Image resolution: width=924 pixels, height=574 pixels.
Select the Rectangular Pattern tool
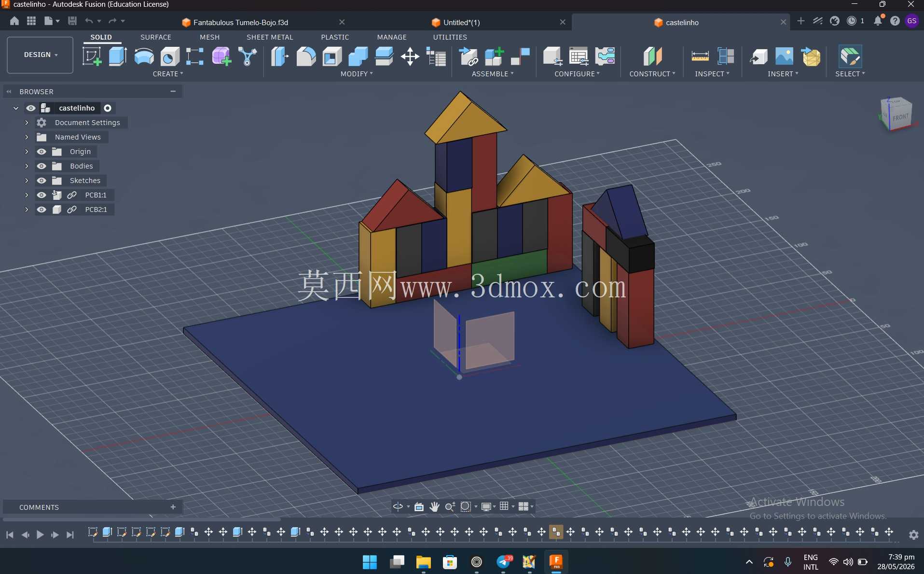click(x=195, y=56)
